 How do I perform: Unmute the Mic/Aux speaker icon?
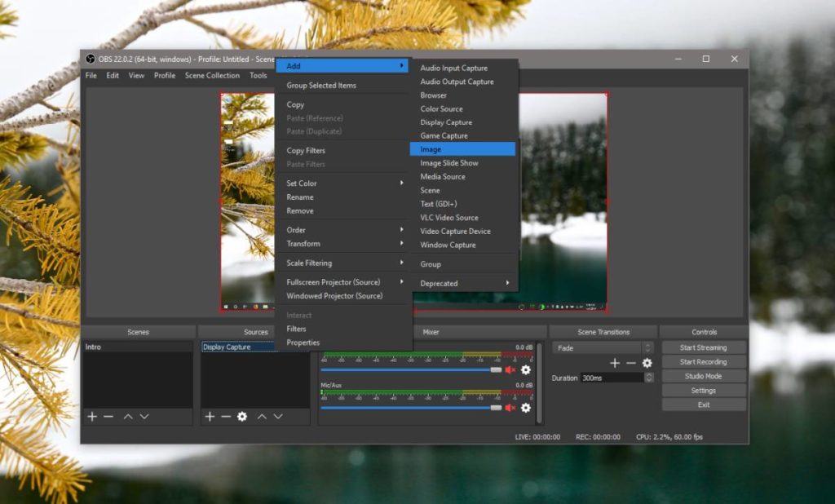511,406
